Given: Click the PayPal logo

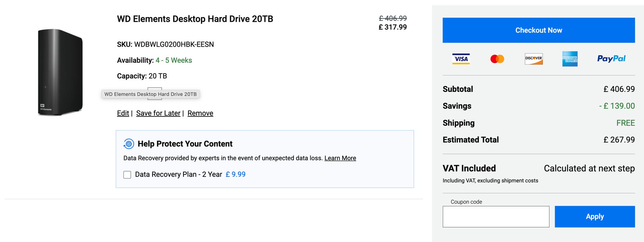Looking at the screenshot, I should 611,59.
